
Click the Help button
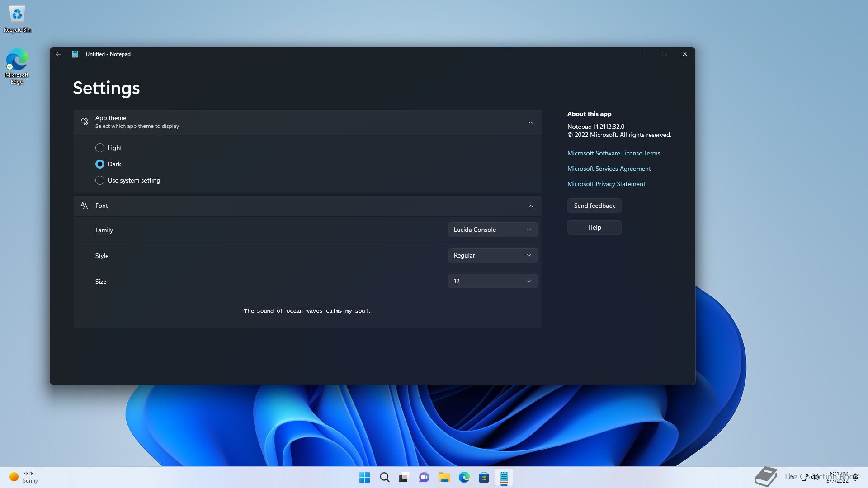[594, 227]
